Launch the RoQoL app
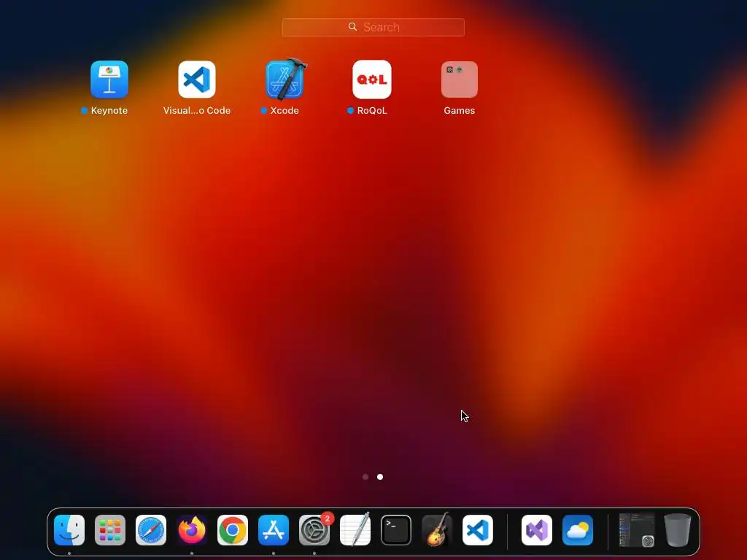Screen dimensions: 747x560 coord(372,79)
